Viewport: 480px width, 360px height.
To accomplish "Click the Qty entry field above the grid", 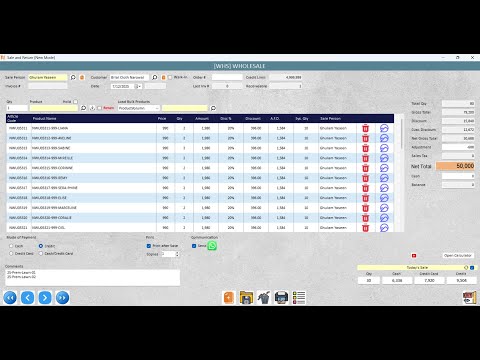I will (x=17, y=108).
